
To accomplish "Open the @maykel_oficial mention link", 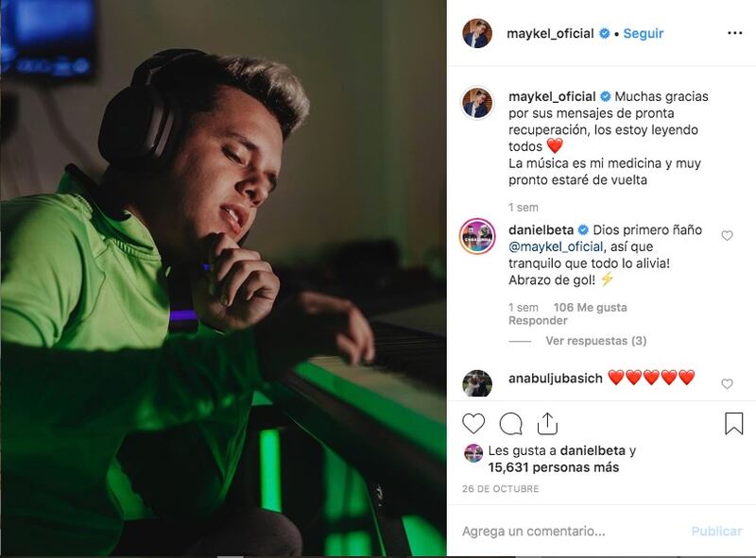I will click(556, 246).
